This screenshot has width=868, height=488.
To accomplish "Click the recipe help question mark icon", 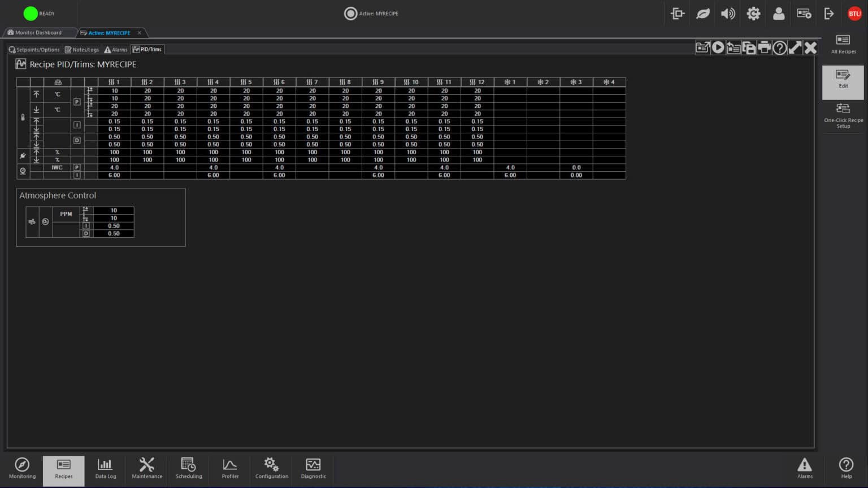I will [x=779, y=47].
